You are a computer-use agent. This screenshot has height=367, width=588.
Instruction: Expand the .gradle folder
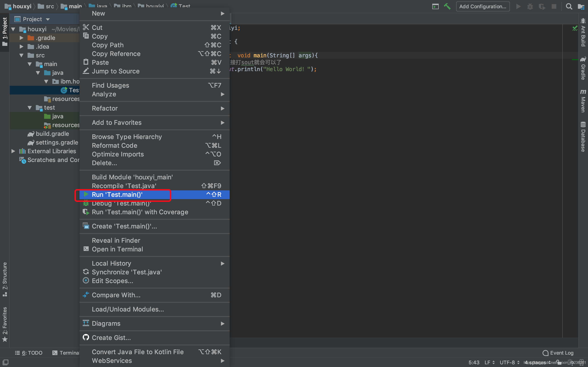pos(21,38)
